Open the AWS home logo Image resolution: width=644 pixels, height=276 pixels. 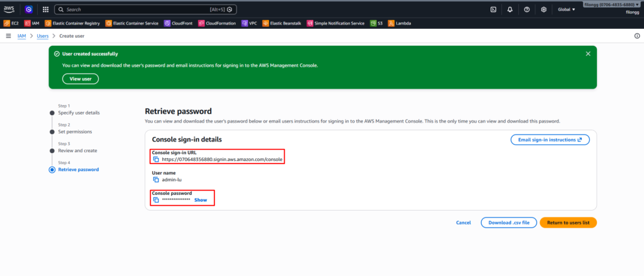[x=9, y=9]
